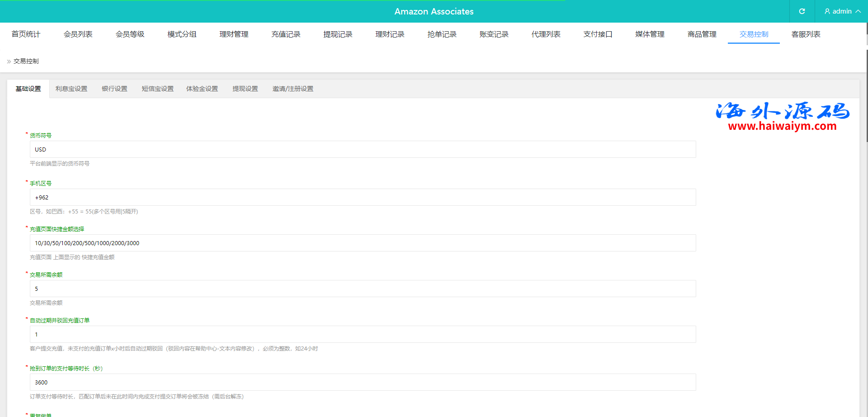This screenshot has width=868, height=417.
Task: Show the 提现设置 tab
Action: coord(245,89)
